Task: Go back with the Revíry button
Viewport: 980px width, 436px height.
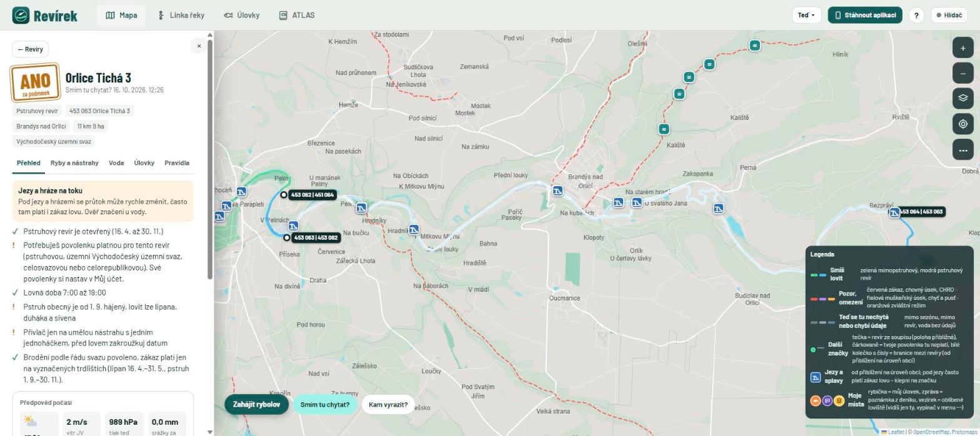Action: [31, 49]
